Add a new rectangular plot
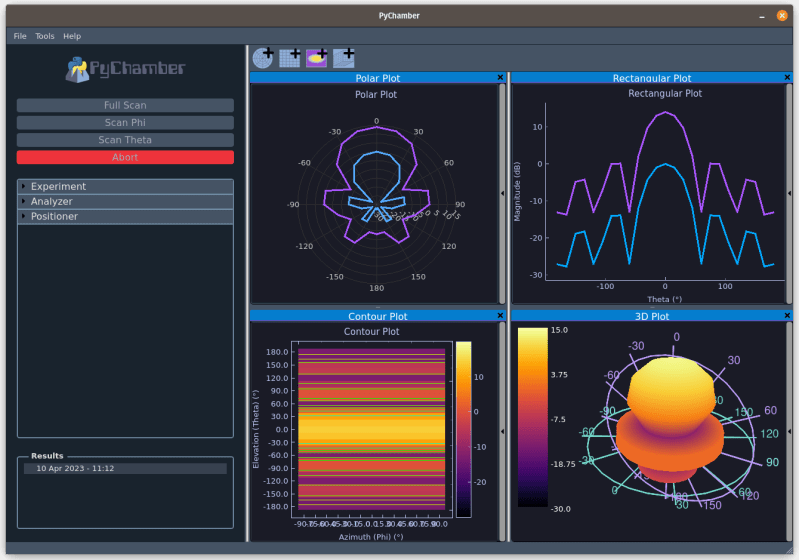799x560 pixels. tap(289, 58)
